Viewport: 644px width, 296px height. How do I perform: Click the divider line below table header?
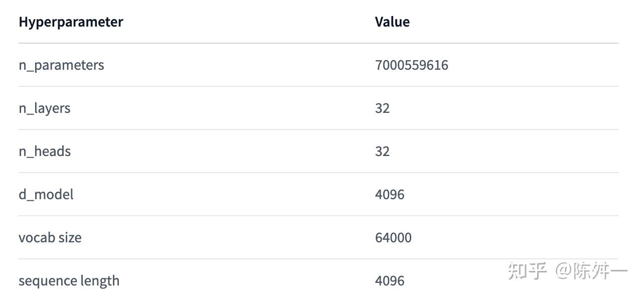[318, 43]
